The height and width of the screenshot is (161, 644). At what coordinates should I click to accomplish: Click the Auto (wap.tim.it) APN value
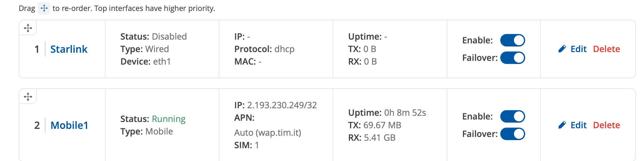click(268, 133)
